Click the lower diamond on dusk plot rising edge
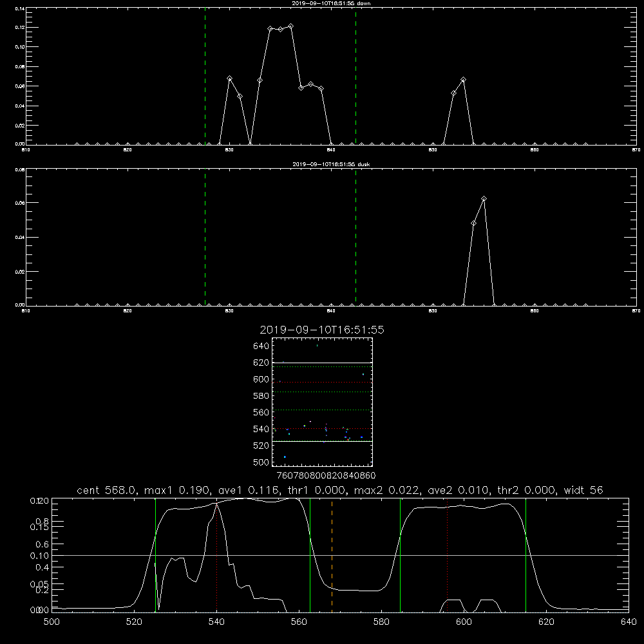This screenshot has height=644, width=644. (x=473, y=223)
